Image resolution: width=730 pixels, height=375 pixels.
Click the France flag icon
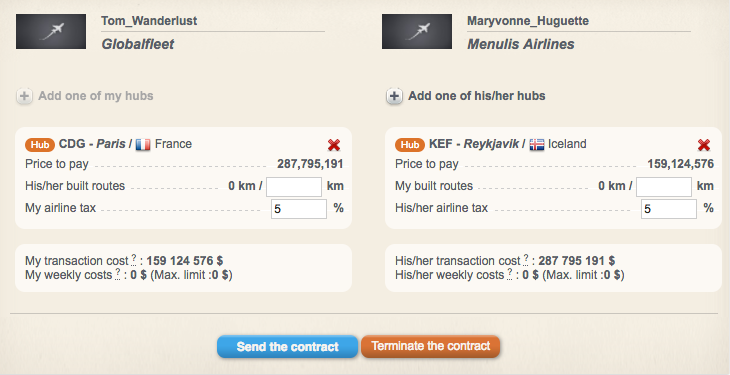143,144
